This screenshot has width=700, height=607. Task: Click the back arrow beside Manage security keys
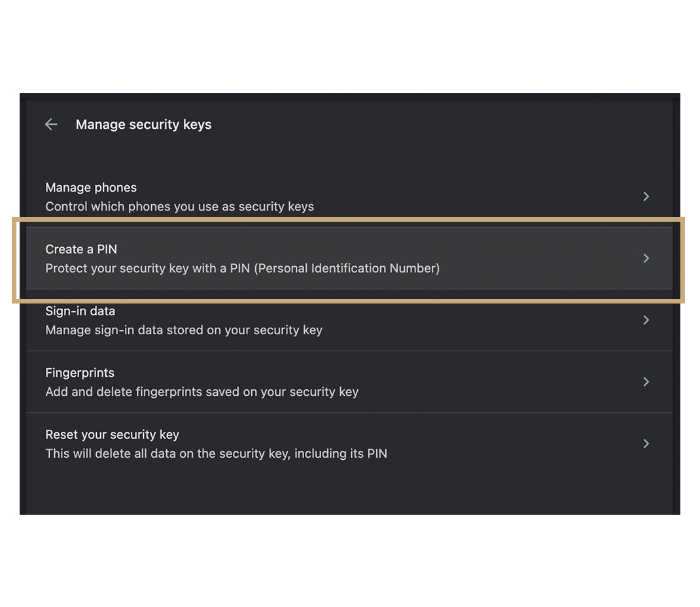click(51, 124)
